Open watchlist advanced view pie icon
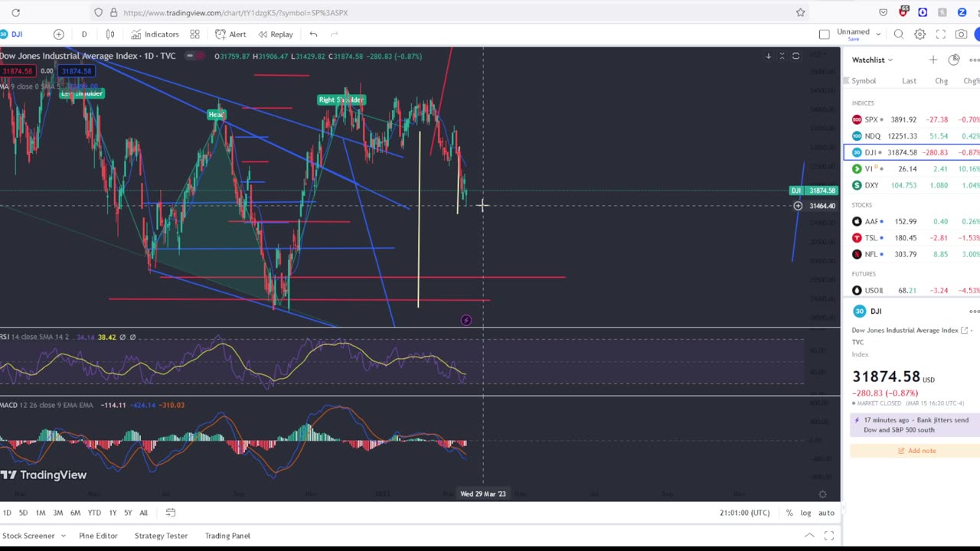980x551 pixels. (953, 60)
